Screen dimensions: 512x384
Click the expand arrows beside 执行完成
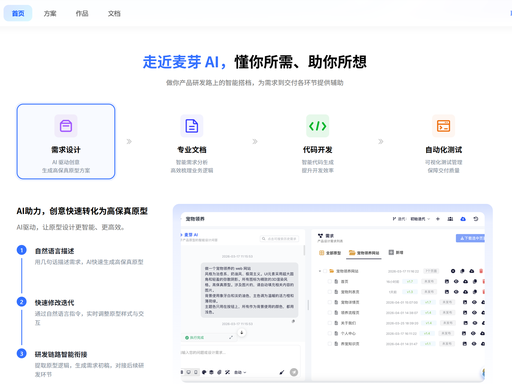231,337
